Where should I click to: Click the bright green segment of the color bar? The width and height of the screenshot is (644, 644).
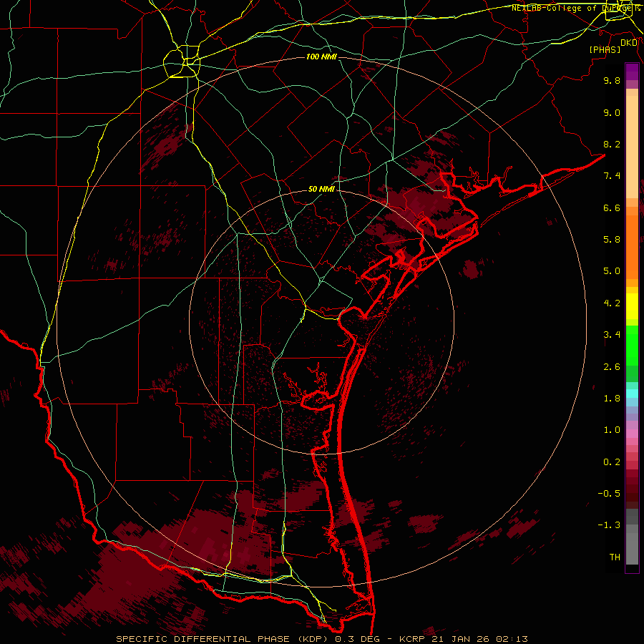coord(632,345)
